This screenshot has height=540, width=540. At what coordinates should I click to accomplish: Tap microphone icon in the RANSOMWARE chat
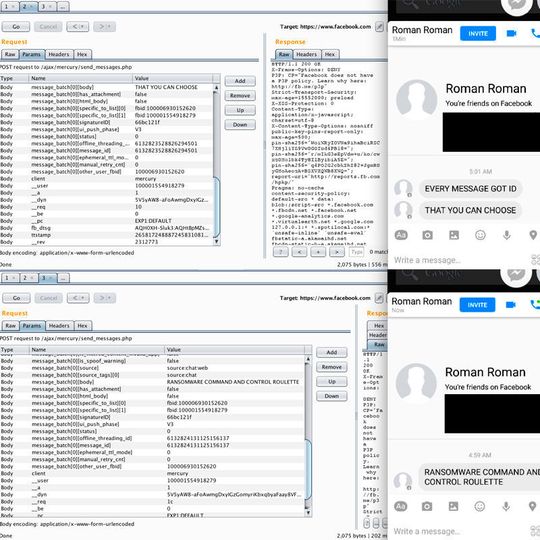point(506,506)
